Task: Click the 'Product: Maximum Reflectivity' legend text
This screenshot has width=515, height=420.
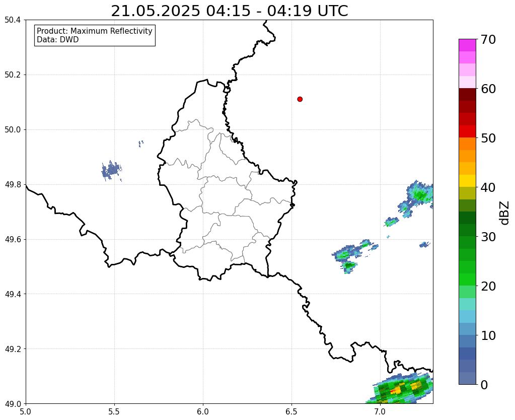Action: tap(95, 31)
